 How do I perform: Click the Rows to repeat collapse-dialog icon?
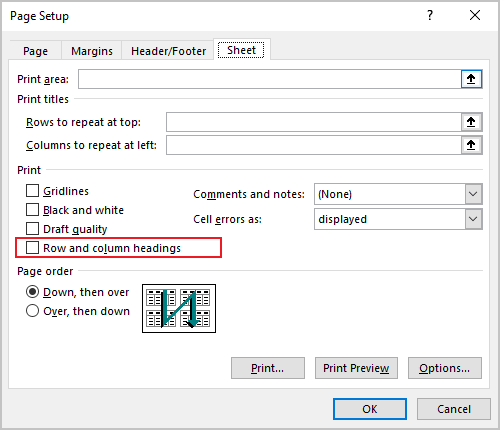(x=471, y=122)
